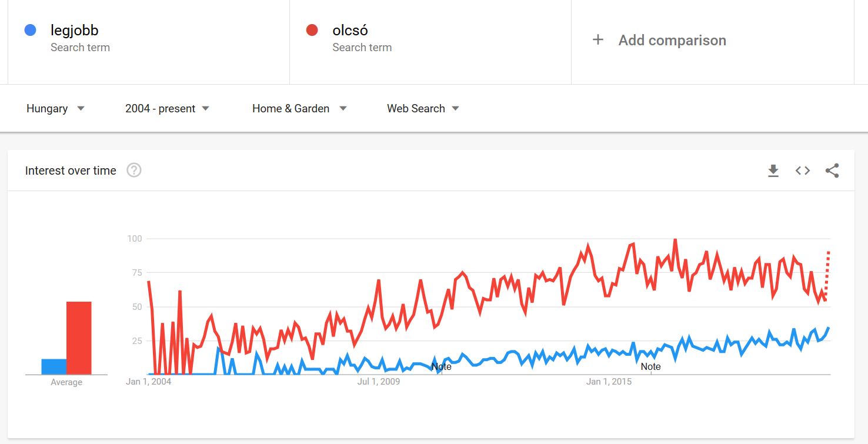Click the dotted red forecast line segment

point(827,276)
